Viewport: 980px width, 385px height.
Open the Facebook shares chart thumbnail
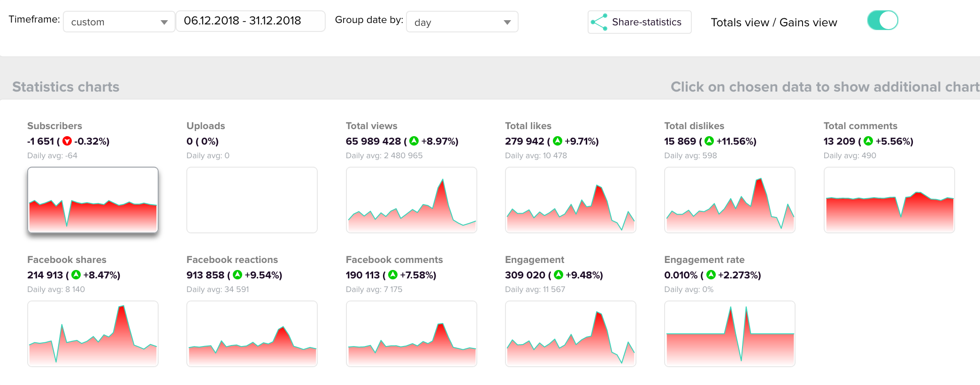point(93,334)
